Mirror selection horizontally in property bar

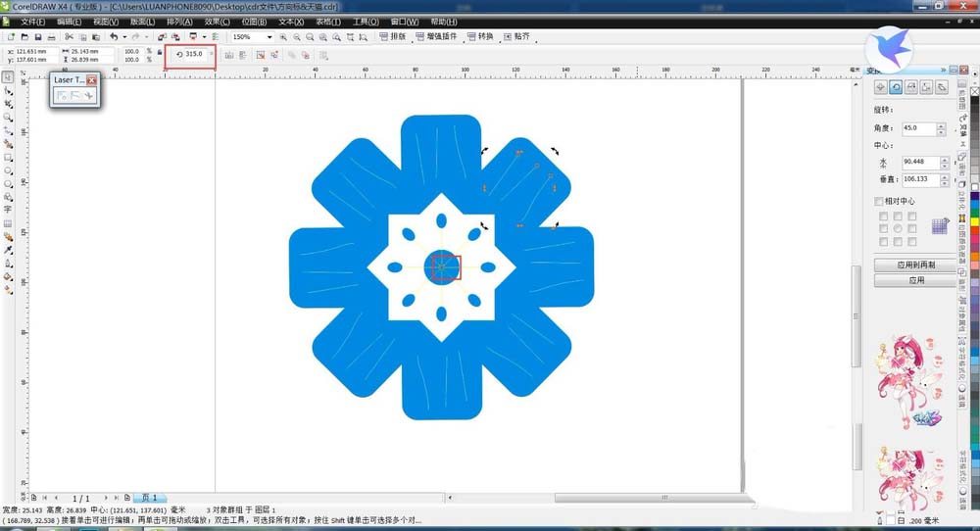coord(229,55)
